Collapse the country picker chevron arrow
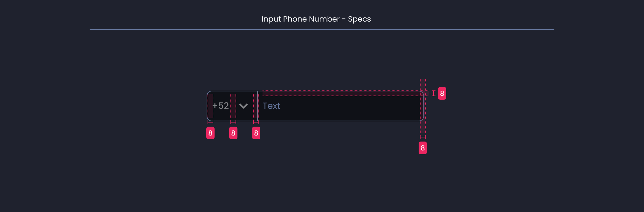Screen dimensions: 644x212 click(x=243, y=106)
